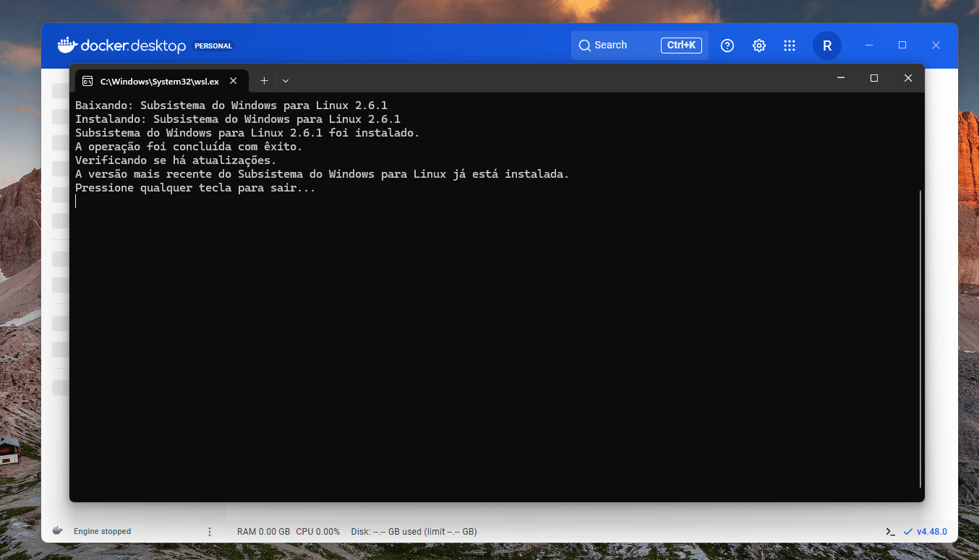Click the PERSONAL plan badge

click(213, 46)
